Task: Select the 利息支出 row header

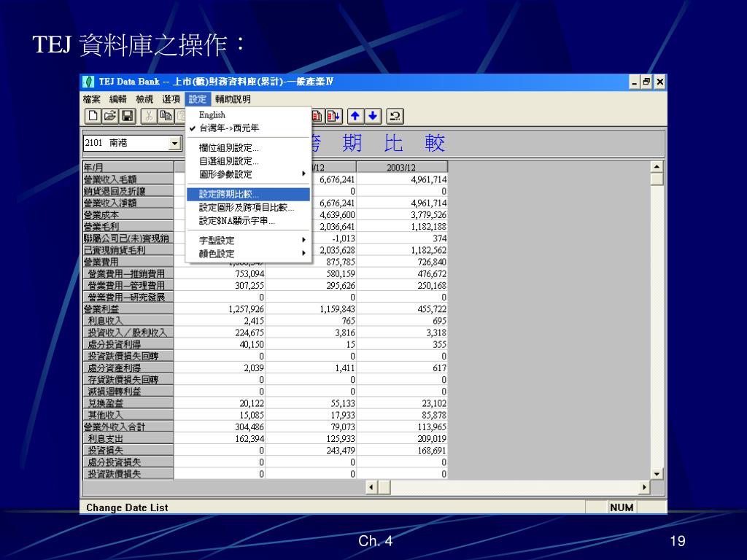Action: point(128,438)
